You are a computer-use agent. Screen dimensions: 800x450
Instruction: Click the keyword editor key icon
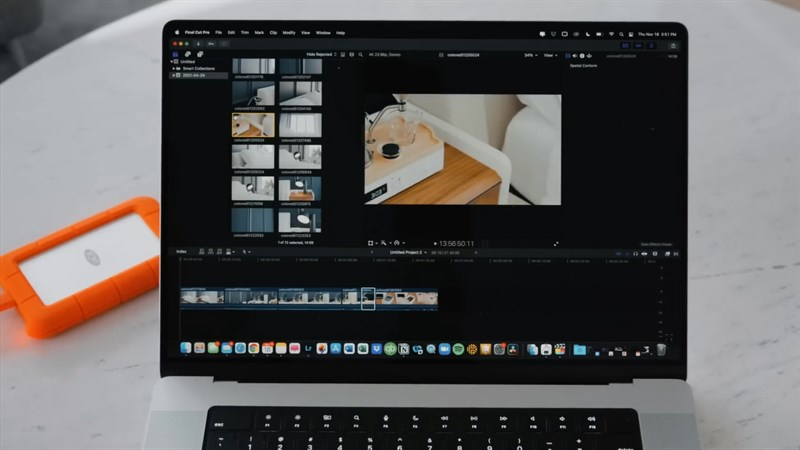coord(211,44)
